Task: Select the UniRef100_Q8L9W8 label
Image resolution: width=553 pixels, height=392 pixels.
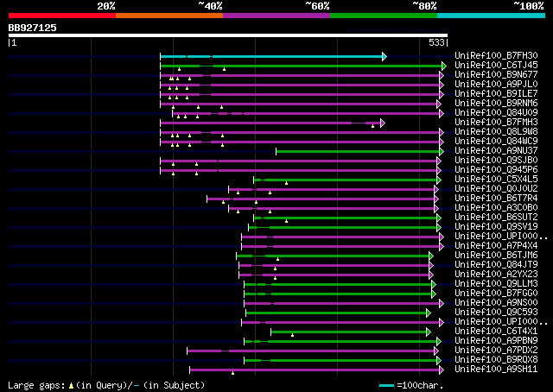Action: pyautogui.click(x=496, y=131)
